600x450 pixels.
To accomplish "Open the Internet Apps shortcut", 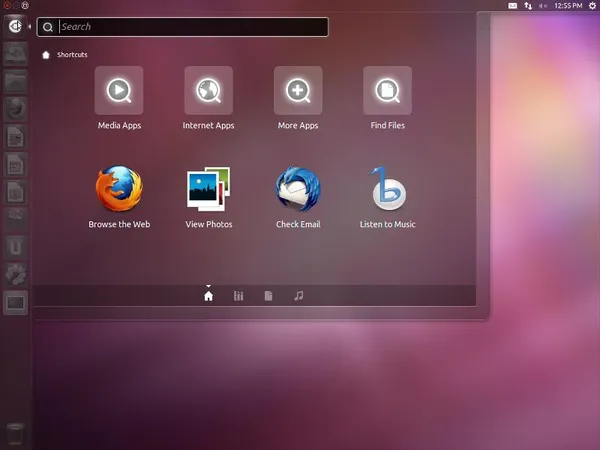I will (209, 90).
